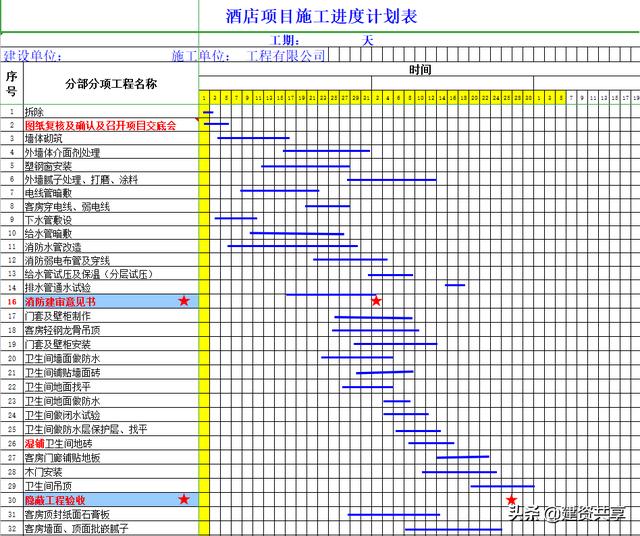Click the blue schedule bar for 客房轻钢龙骨吊顶
640x536 pixels.
click(x=376, y=330)
